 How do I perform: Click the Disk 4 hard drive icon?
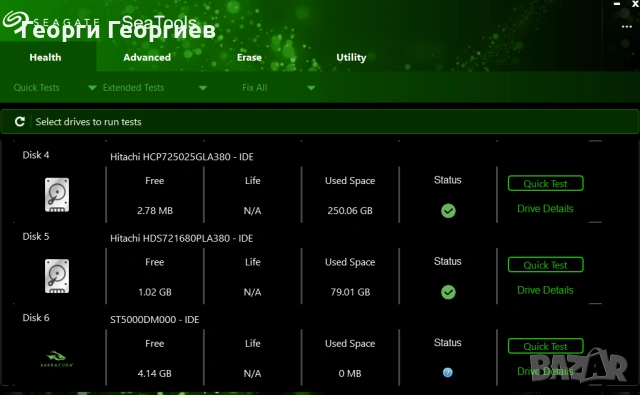57,195
